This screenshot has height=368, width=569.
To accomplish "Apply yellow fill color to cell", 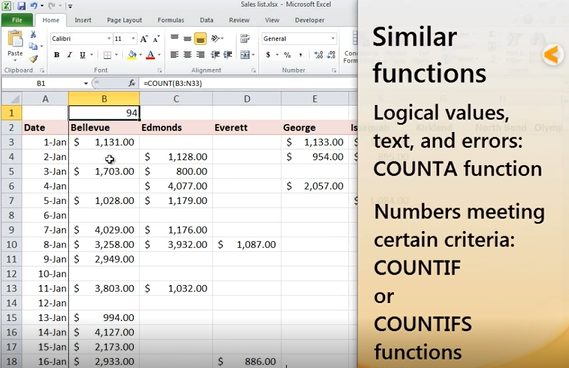I will point(132,55).
